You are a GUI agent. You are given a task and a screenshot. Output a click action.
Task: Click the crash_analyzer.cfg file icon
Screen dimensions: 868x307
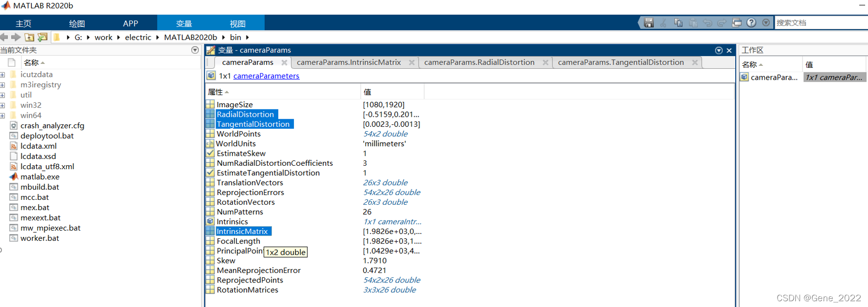pos(13,125)
